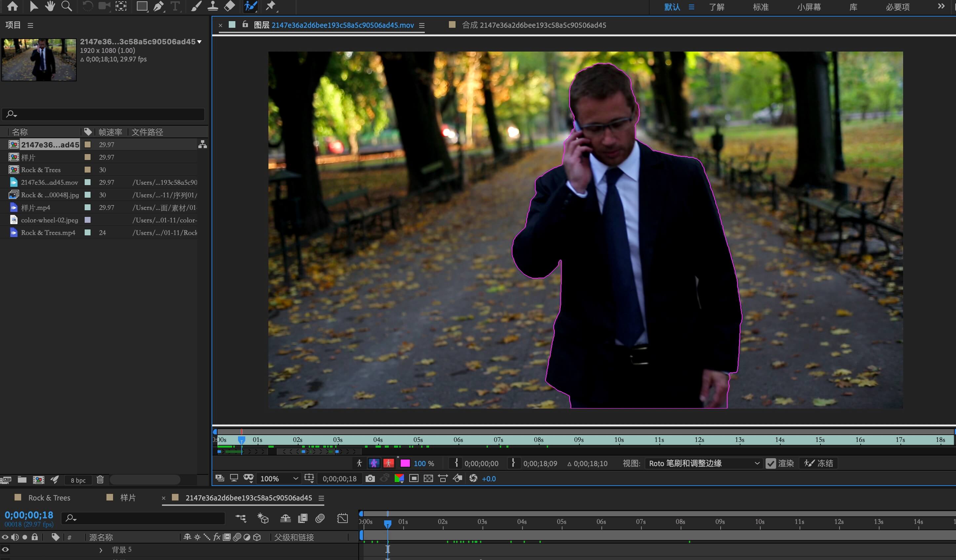Select the Zoom magnifier tool

(67, 6)
